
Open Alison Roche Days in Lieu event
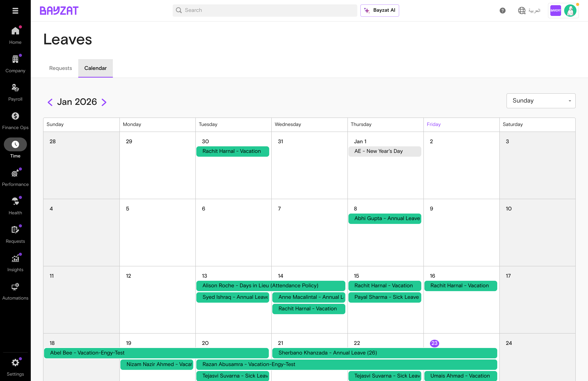(271, 286)
